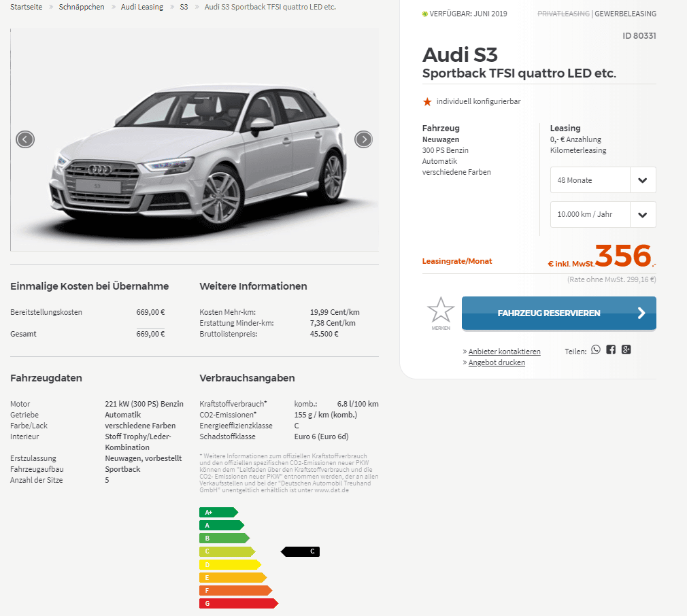Go to the Startseite breadcrumb
687x616 pixels.
click(x=27, y=7)
